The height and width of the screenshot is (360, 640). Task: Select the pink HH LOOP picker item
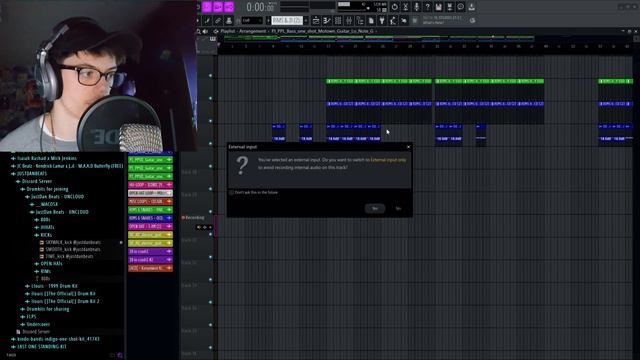151,184
